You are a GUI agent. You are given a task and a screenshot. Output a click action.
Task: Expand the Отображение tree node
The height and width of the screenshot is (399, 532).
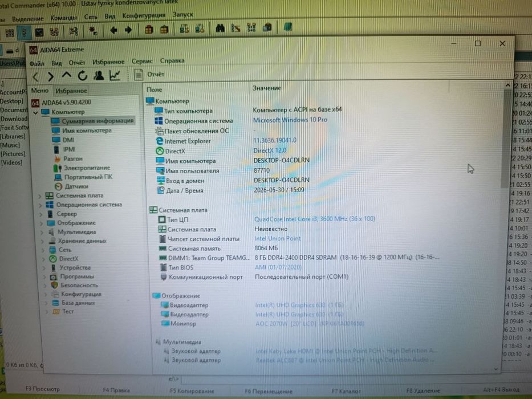(42, 223)
